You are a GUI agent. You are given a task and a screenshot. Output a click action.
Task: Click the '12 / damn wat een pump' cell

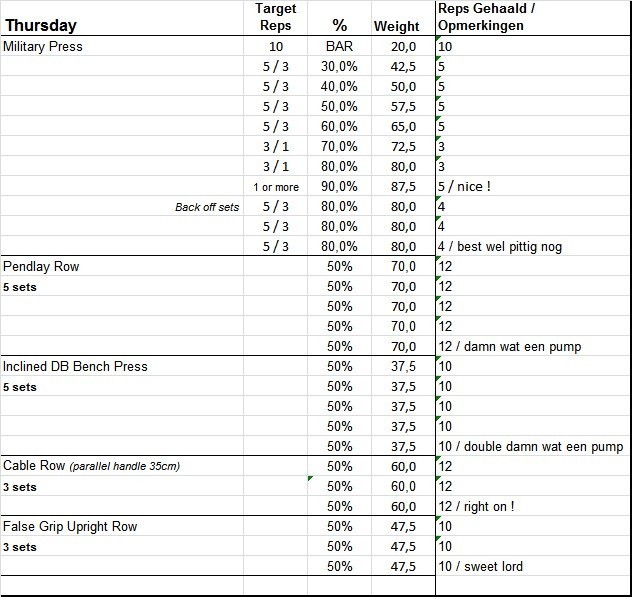(x=510, y=347)
